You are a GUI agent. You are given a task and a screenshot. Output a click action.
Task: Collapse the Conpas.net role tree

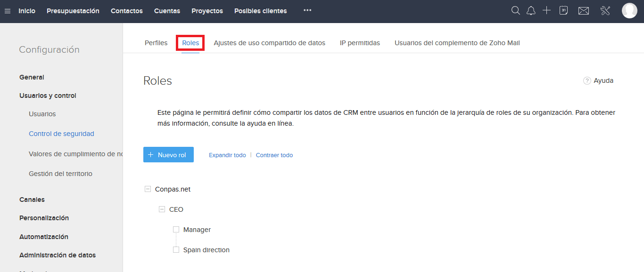[x=148, y=189]
